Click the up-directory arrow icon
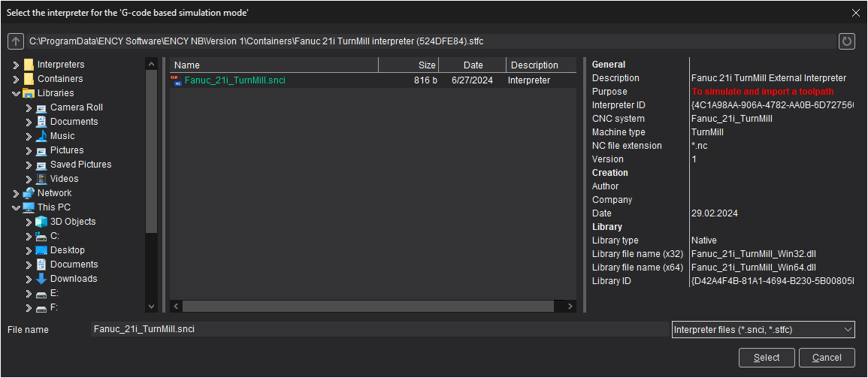This screenshot has width=868, height=378. [15, 41]
